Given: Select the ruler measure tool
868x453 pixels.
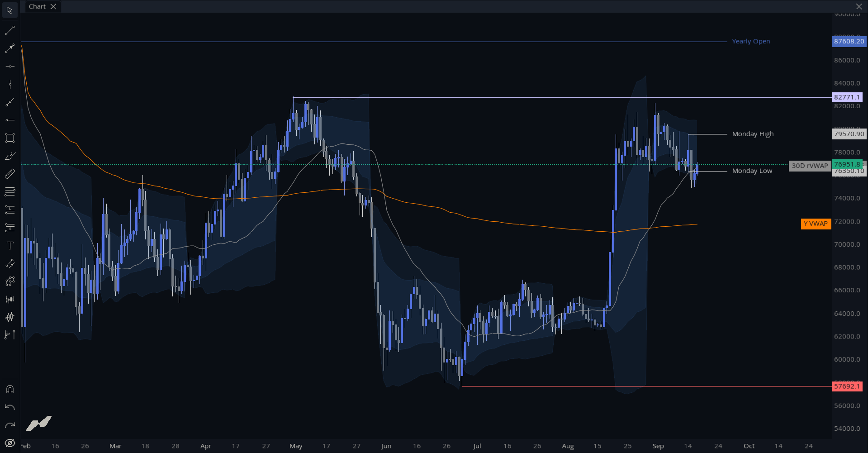Looking at the screenshot, I should coord(9,174).
